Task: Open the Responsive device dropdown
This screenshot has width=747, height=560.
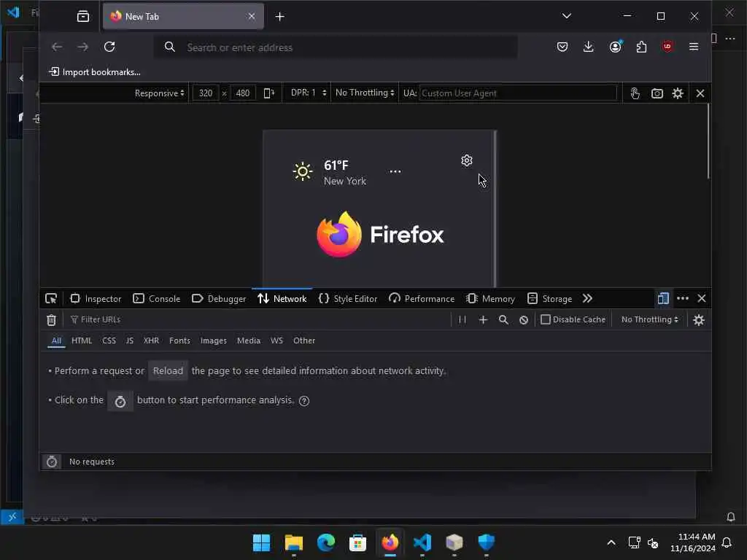Action: (x=159, y=93)
